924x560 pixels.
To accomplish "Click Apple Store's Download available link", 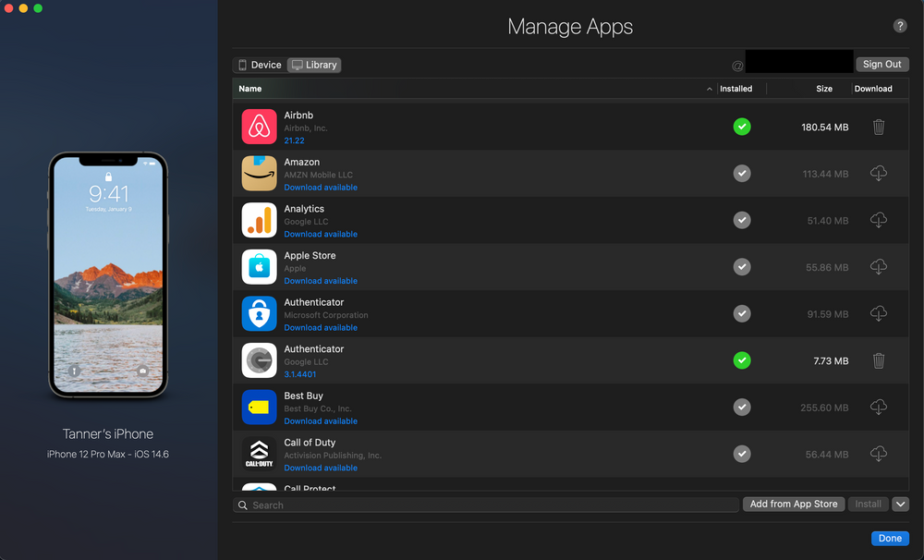I will pyautogui.click(x=321, y=281).
